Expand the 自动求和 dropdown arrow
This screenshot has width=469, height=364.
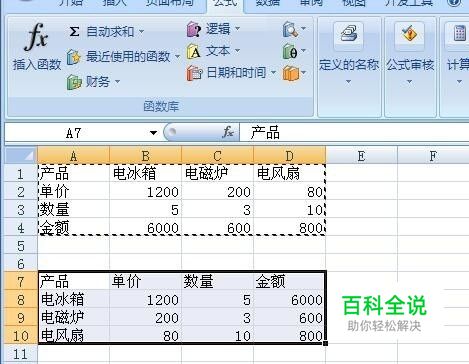141,32
